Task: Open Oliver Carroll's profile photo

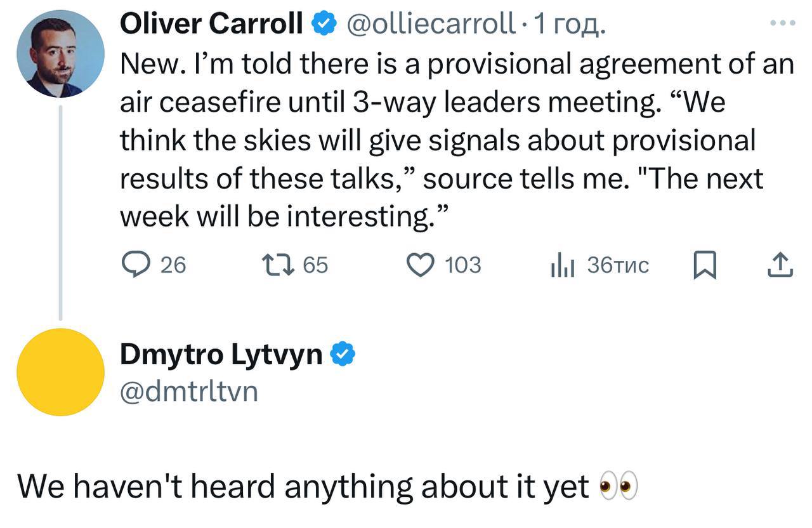Action: tap(60, 54)
